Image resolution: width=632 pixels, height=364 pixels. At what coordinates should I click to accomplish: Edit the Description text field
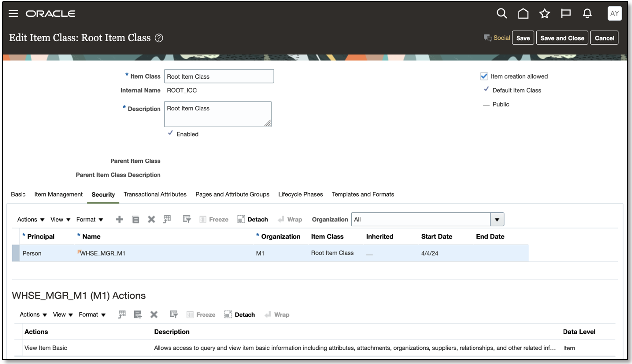click(x=218, y=114)
